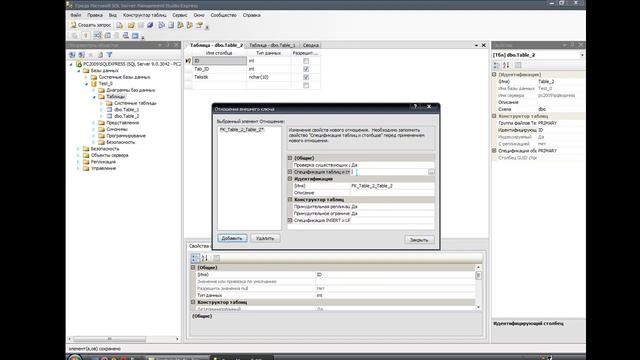
Task: Open the Справка menu
Action: [x=251, y=15]
